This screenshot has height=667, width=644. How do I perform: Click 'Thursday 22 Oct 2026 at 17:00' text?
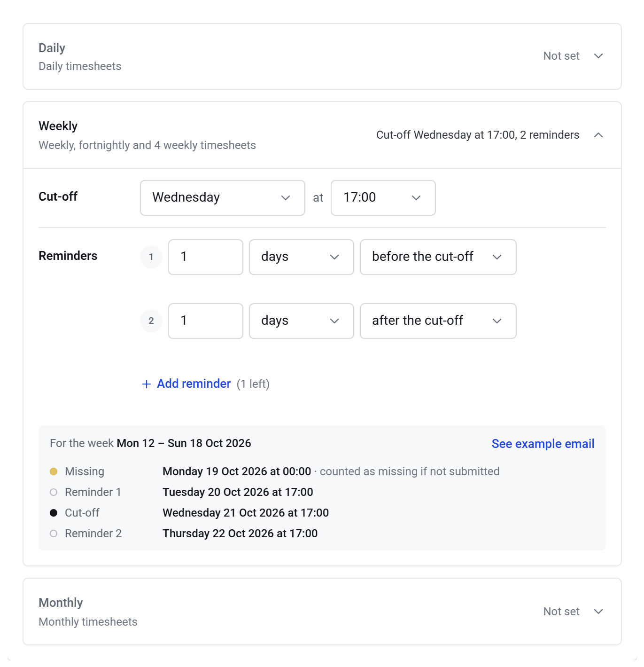(x=240, y=534)
